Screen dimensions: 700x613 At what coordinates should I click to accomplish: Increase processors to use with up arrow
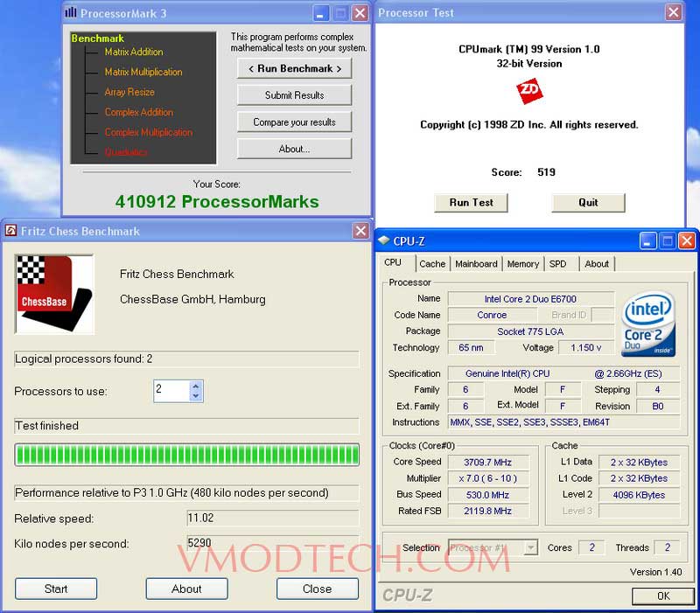coord(195,386)
